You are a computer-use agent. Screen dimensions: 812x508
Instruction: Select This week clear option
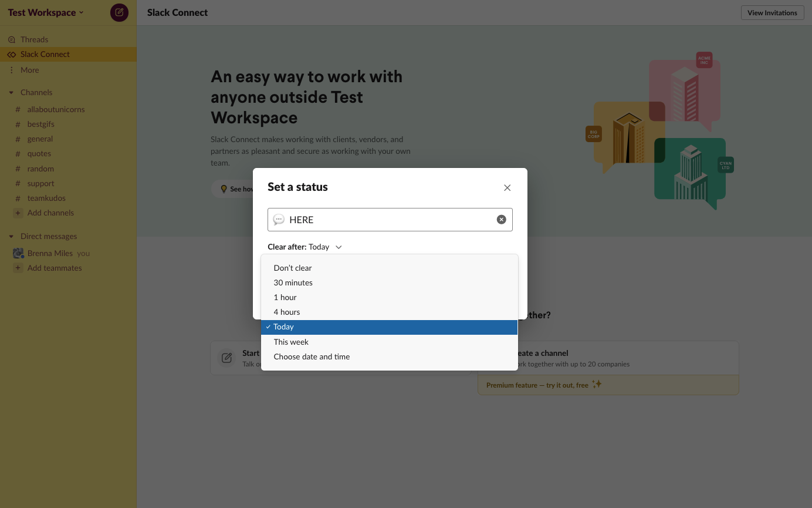(291, 341)
